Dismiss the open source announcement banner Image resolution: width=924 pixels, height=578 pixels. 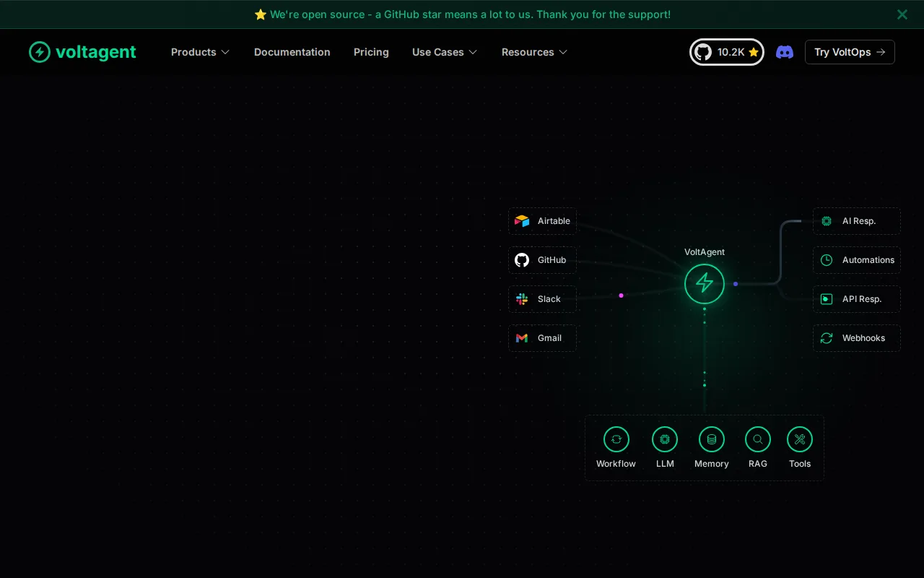coord(902,14)
